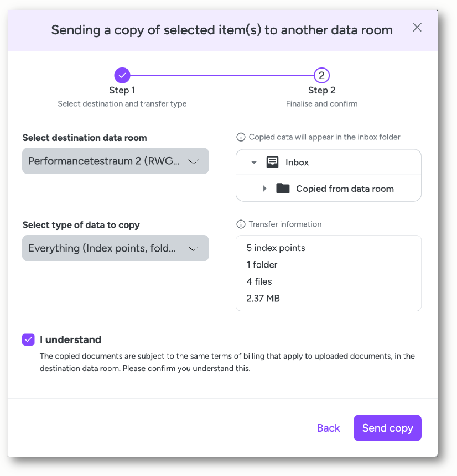Viewport: 457px width, 476px height.
Task: Click the Send copy button
Action: [x=387, y=428]
